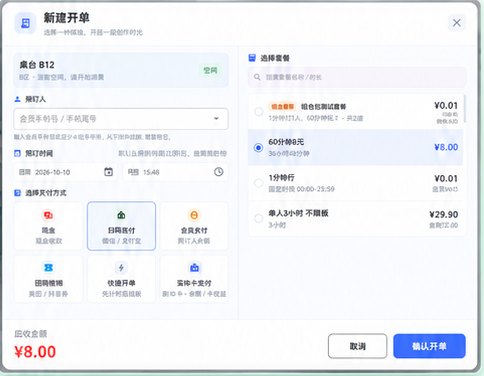
Task: Select radio button for the 组合套餐 tagged package
Action: tap(259, 112)
